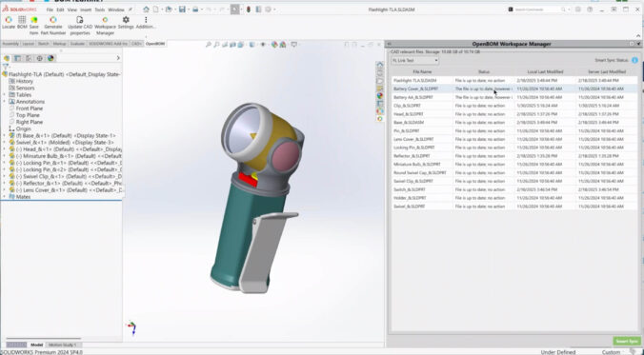Screen dimensions: 644x355
Task: Click the Open document icon
Action: tap(169, 10)
